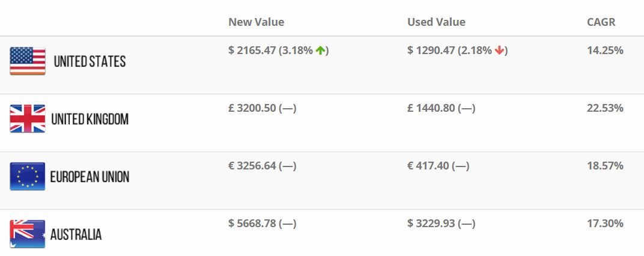
Task: Open the AUSTRALIA country label
Action: tap(76, 234)
